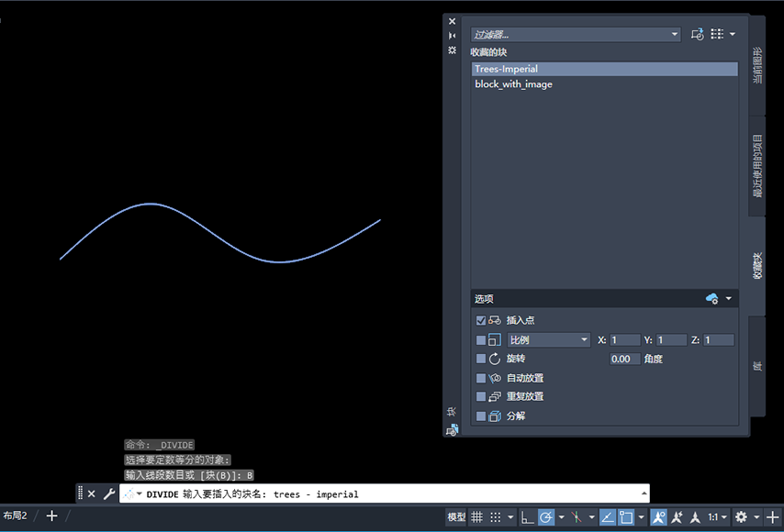The width and height of the screenshot is (784, 532).
Task: Open the snap mode settings dropdown arrow
Action: 510,517
